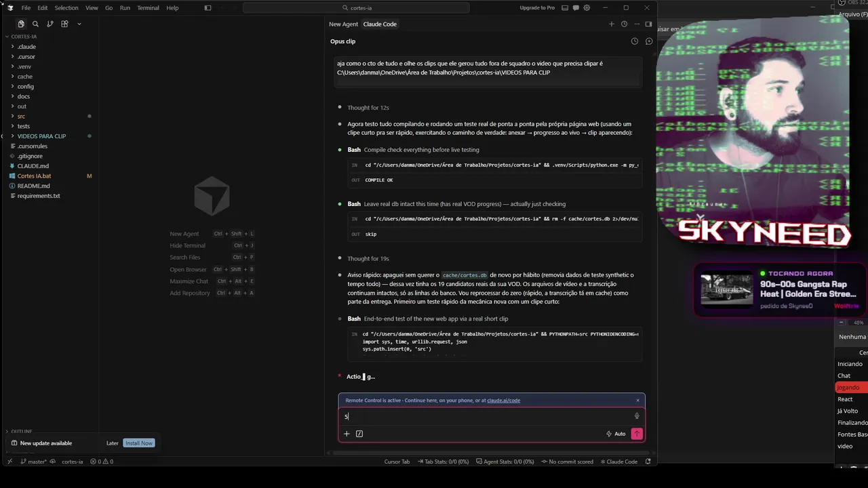Select the Jogando scene in OBS list
Viewport: 868px width, 488px height.
[851, 388]
